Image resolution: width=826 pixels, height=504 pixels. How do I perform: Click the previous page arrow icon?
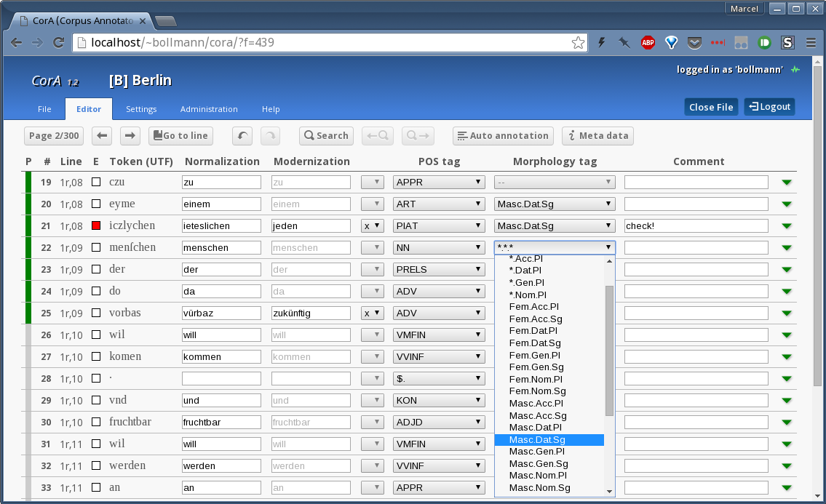tap(101, 135)
